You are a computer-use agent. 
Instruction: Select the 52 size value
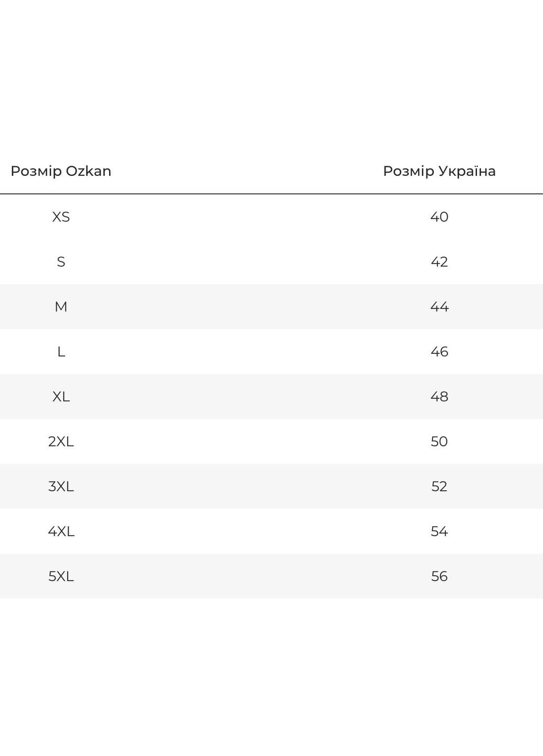[439, 487]
